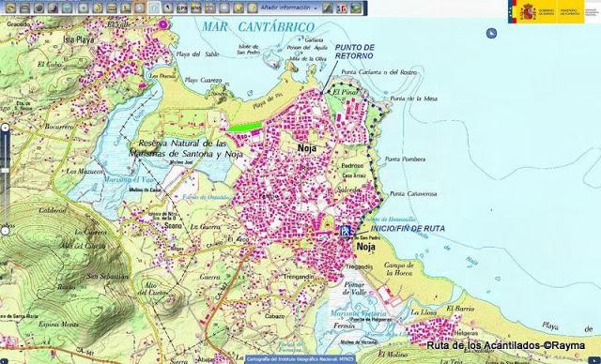Screen dimensions: 601x364
Task: Click the 3D view toolbar icon
Action: tap(342, 8)
